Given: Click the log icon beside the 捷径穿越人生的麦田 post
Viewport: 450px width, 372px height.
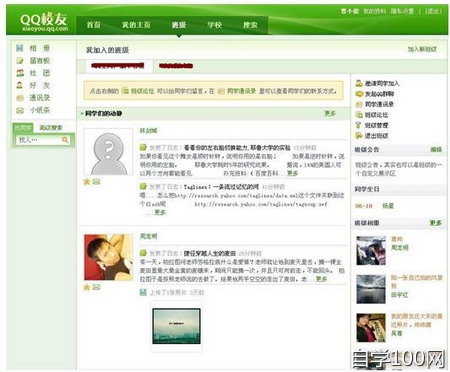Looking at the screenshot, I should click(x=143, y=253).
